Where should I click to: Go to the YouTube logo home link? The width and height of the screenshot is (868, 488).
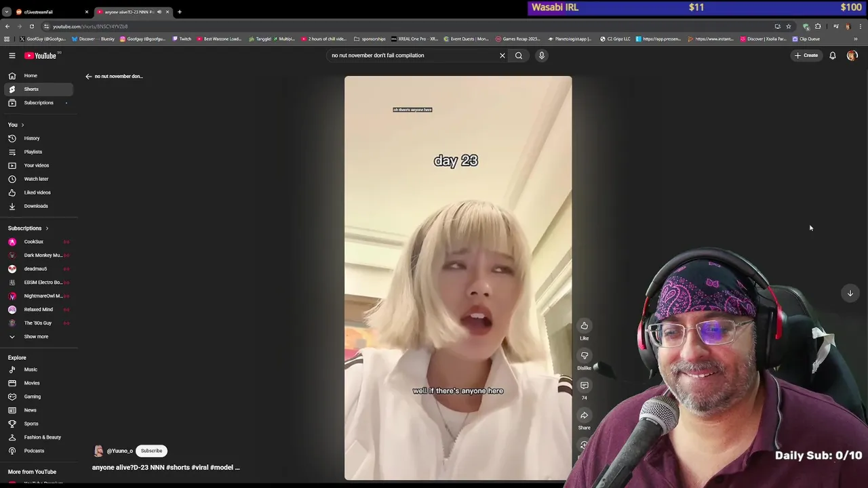[41, 56]
